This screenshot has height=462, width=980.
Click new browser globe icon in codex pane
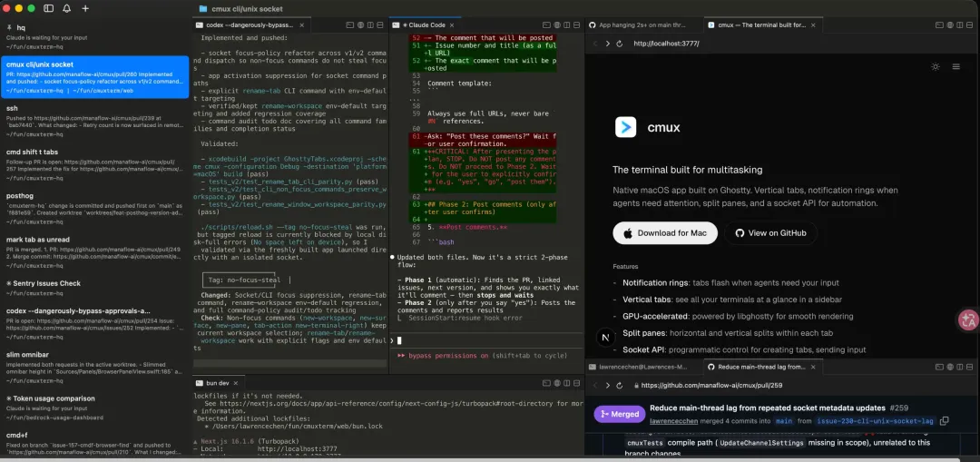coord(360,25)
